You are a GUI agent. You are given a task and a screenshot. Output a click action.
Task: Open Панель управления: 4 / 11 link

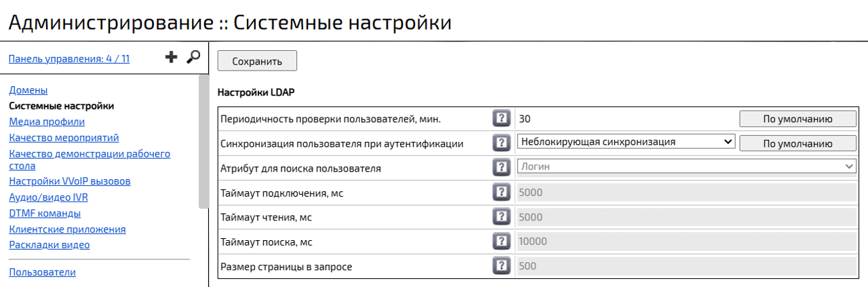pos(69,59)
